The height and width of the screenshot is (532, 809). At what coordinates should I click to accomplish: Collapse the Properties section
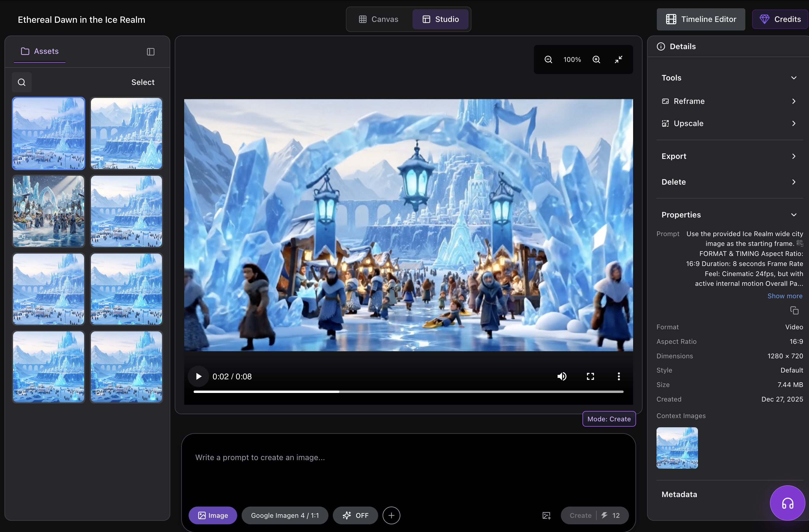click(x=794, y=215)
